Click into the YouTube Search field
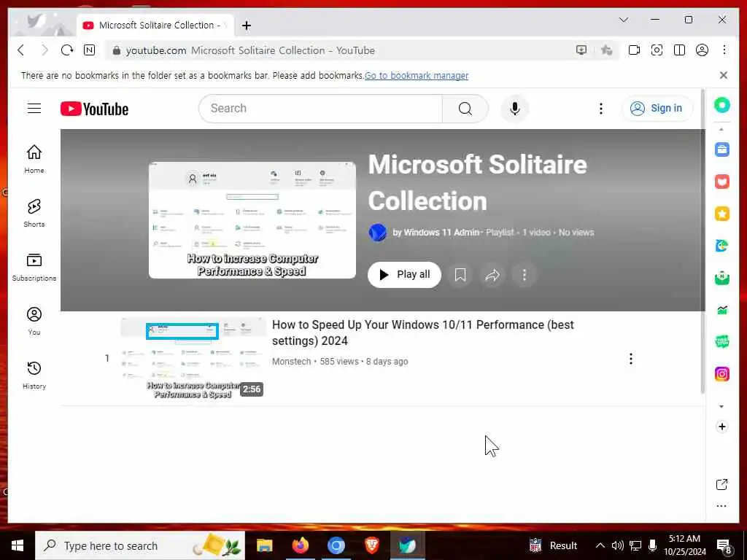 321,109
